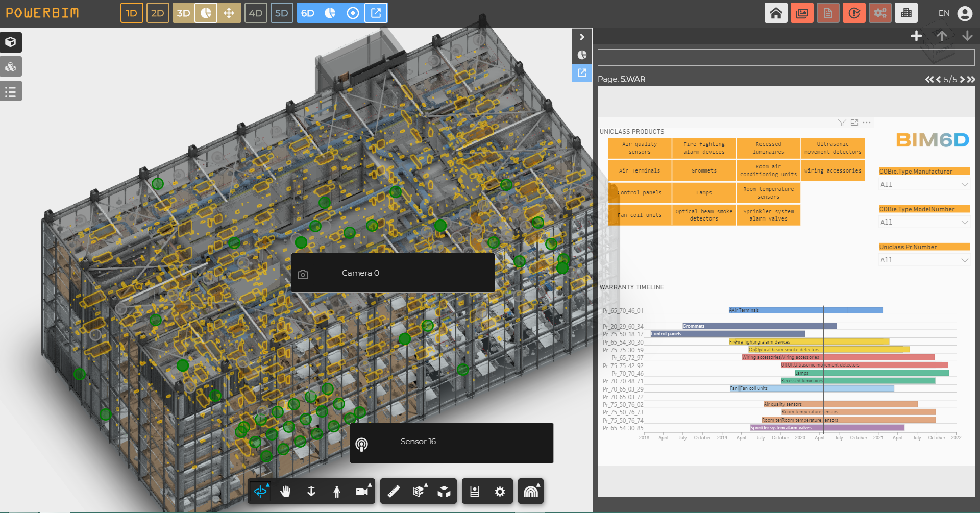Enable the 5D mode toggle

282,13
